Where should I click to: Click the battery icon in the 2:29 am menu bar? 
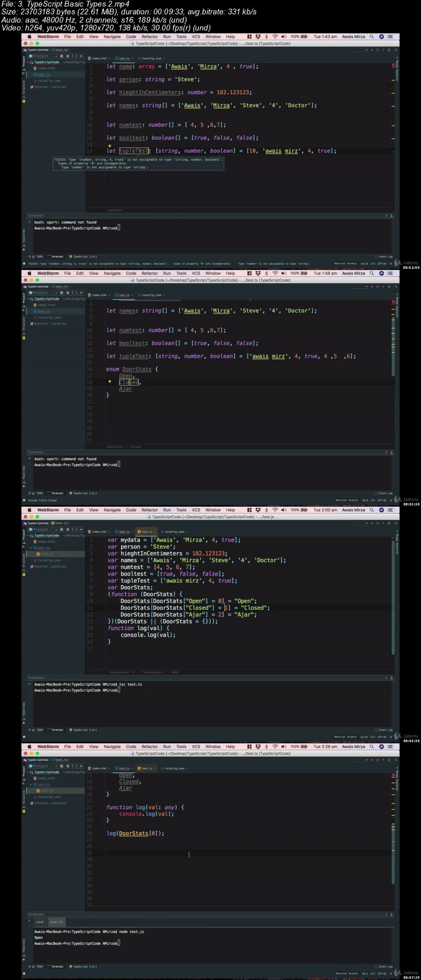(304, 747)
